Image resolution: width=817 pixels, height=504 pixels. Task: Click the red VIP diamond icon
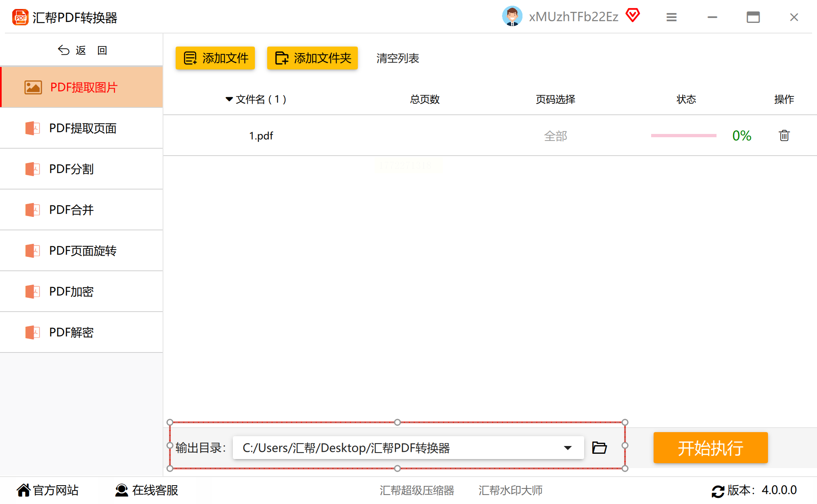632,16
